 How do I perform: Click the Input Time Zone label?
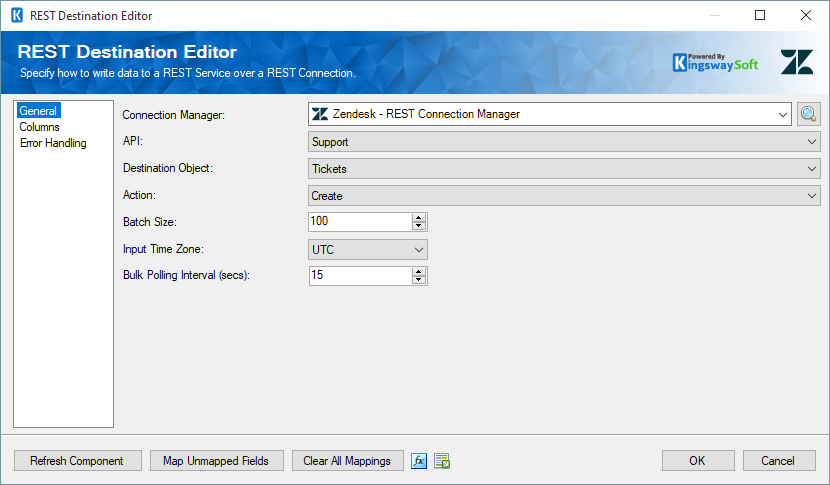point(163,249)
